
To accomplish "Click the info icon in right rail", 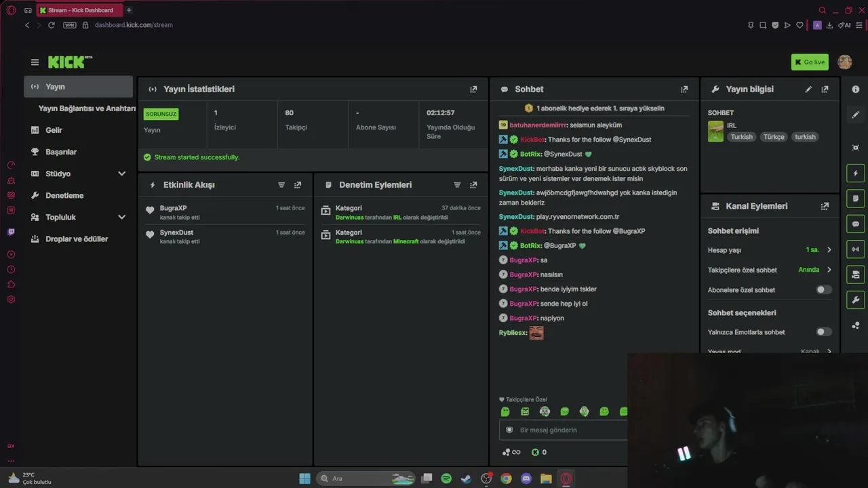I will click(x=856, y=89).
